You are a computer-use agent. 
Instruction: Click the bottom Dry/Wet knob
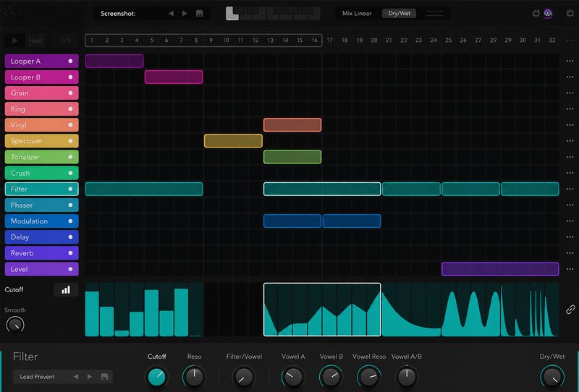tap(552, 377)
